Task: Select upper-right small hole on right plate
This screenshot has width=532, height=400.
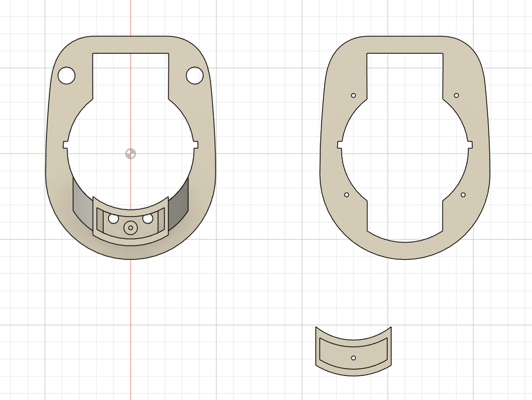Action: coord(456,95)
